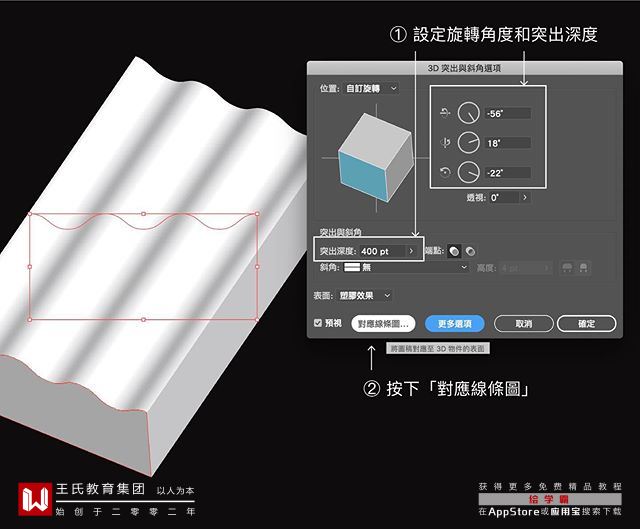This screenshot has width=640, height=529.
Task: Click the 突出深度 field showing 400 pt
Action: pyautogui.click(x=384, y=251)
